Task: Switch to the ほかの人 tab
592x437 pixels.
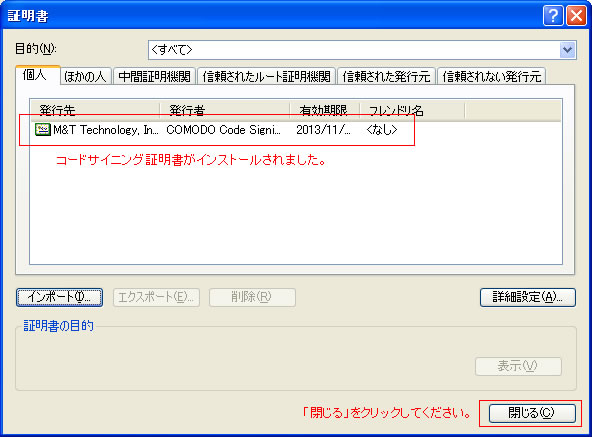Action: pos(85,76)
